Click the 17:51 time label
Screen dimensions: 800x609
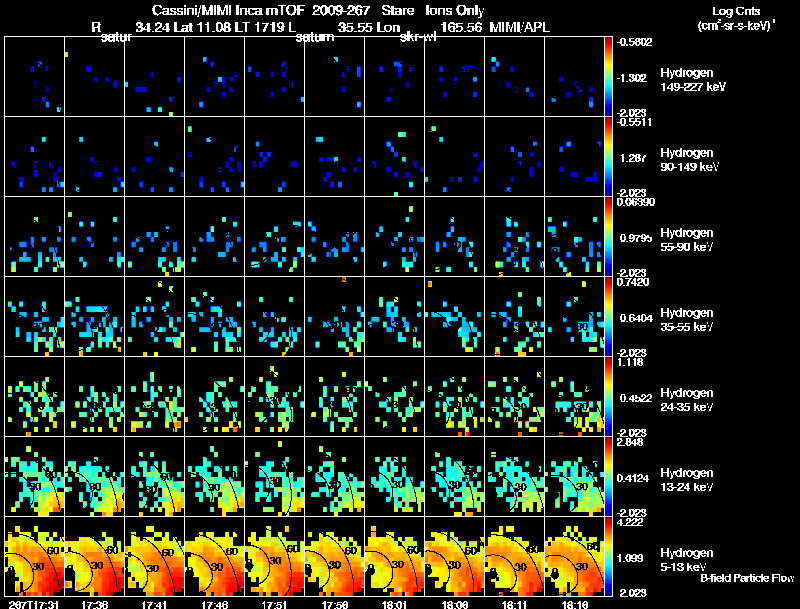(x=274, y=604)
